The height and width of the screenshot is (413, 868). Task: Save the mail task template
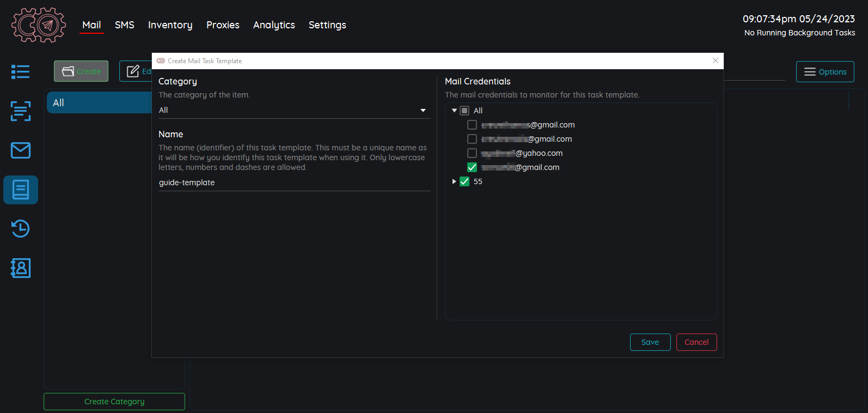pos(650,342)
